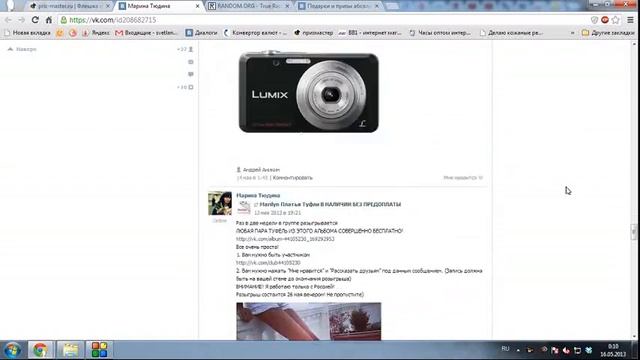
Task: Open the colored-squares app in taskbar
Action: click(x=99, y=350)
